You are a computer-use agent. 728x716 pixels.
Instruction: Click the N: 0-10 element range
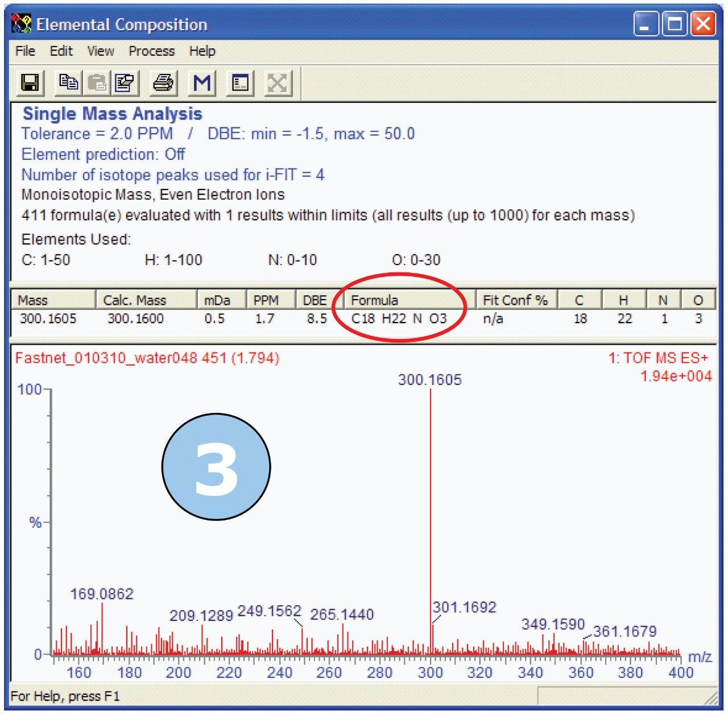point(292,260)
